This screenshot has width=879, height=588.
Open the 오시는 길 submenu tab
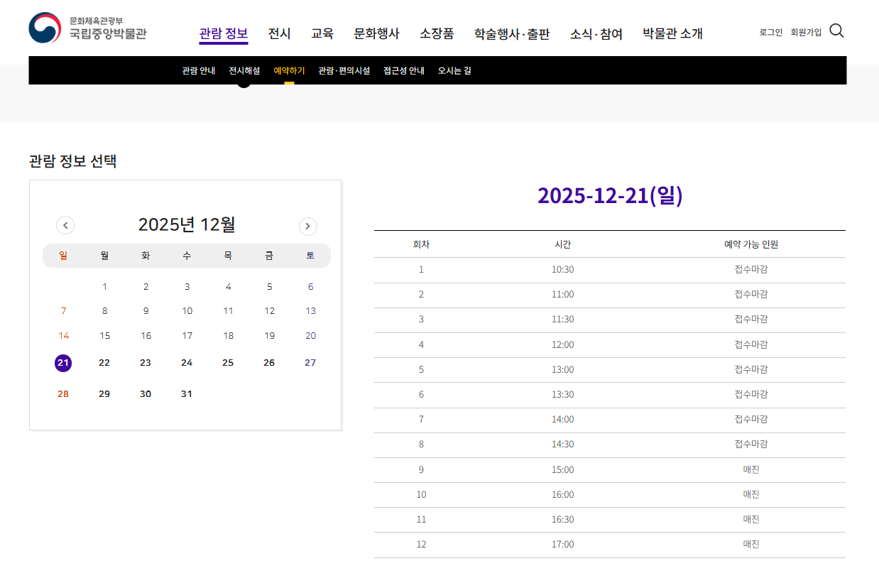[454, 70]
